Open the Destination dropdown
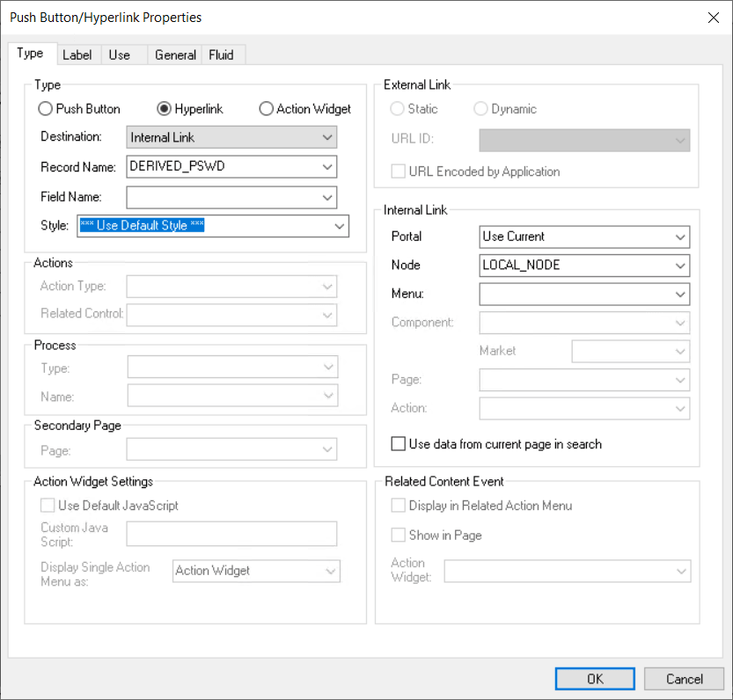Viewport: 733px width, 700px height. pos(326,137)
